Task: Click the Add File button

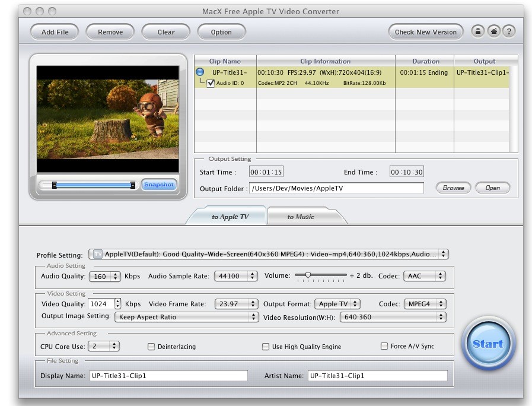Action: 55,32
